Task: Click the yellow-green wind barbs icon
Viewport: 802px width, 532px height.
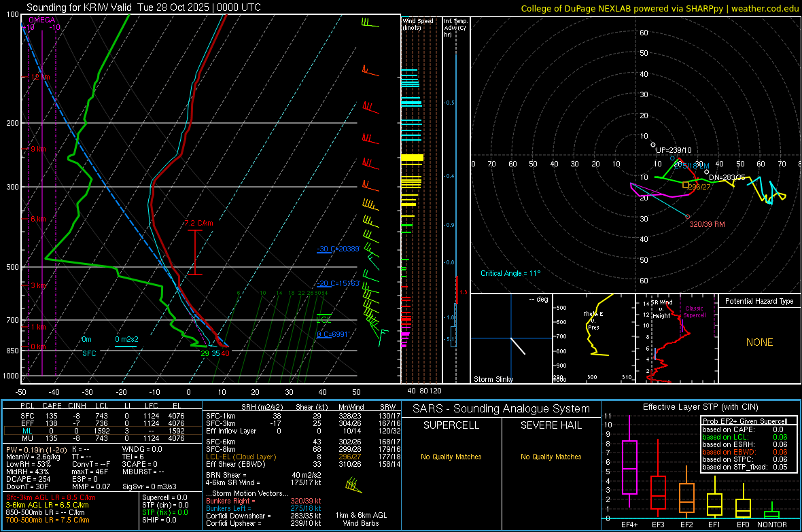Action: (x=353, y=485)
